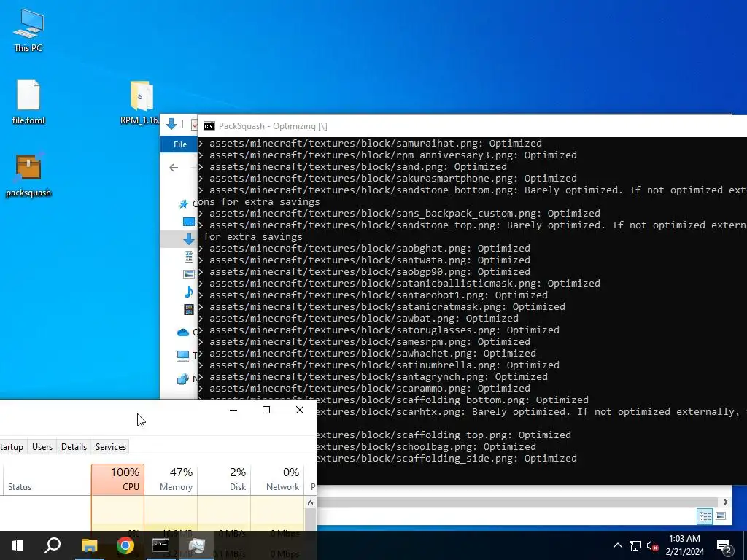Sort by the 2% Disk column
747x560 pixels.
point(224,480)
